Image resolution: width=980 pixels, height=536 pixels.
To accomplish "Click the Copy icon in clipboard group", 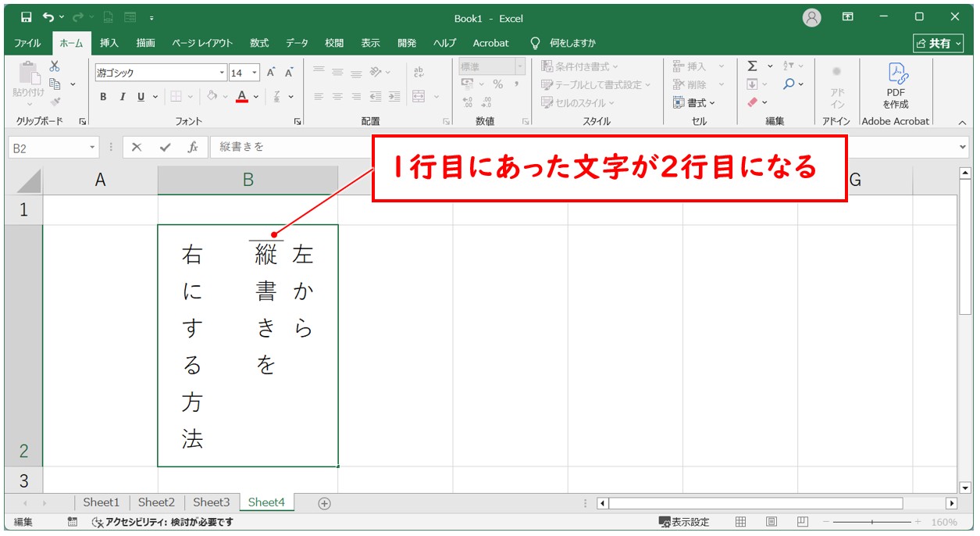I will (x=55, y=84).
